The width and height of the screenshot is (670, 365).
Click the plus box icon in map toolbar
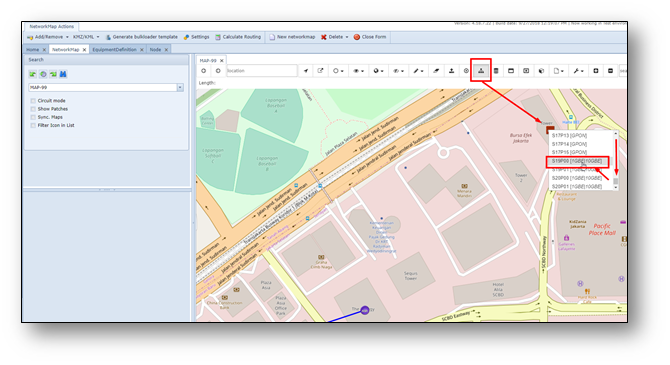tap(596, 71)
